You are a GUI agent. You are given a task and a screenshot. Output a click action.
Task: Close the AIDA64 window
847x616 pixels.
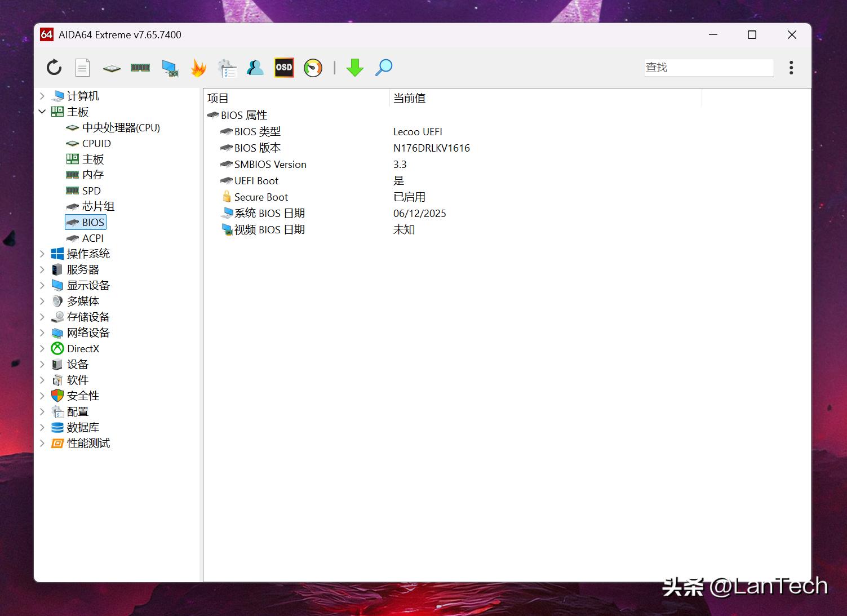tap(792, 34)
